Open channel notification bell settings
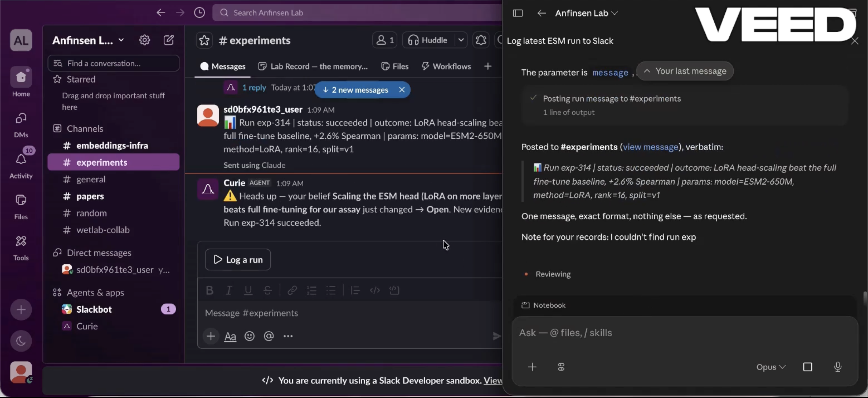 (481, 40)
